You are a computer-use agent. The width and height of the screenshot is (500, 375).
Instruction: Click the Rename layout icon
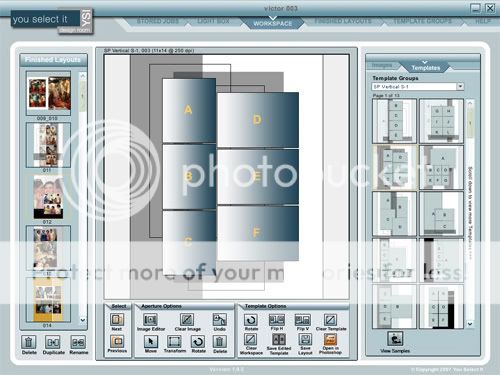click(x=78, y=342)
